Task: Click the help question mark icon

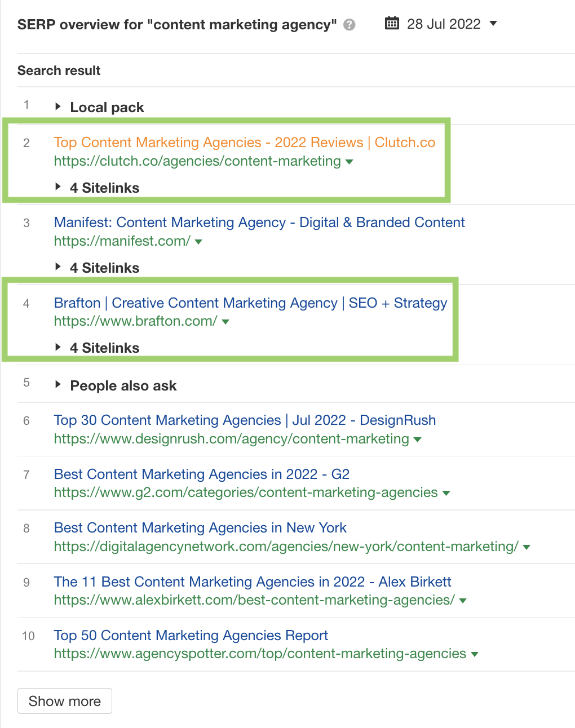Action: point(350,25)
